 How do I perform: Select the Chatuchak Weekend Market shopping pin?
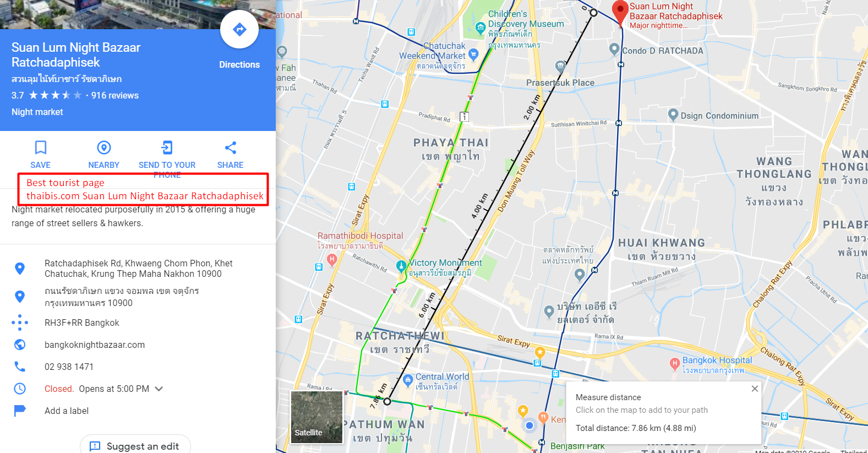(x=473, y=54)
